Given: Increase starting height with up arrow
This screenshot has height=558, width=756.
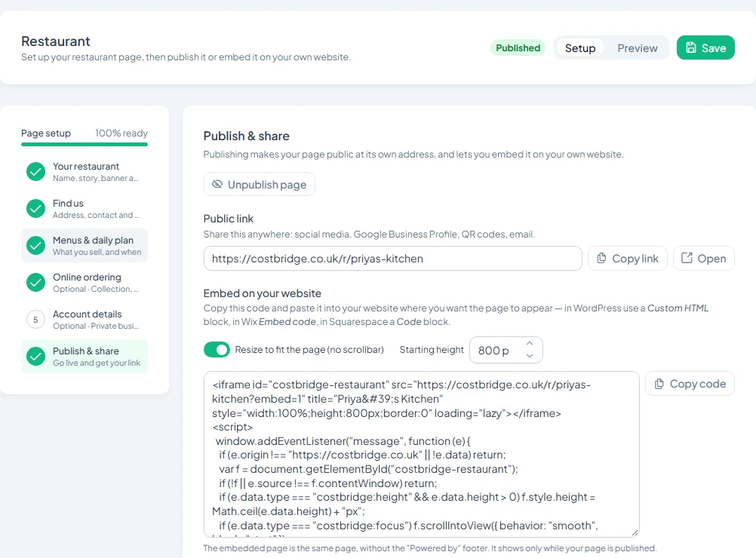Looking at the screenshot, I should [530, 344].
